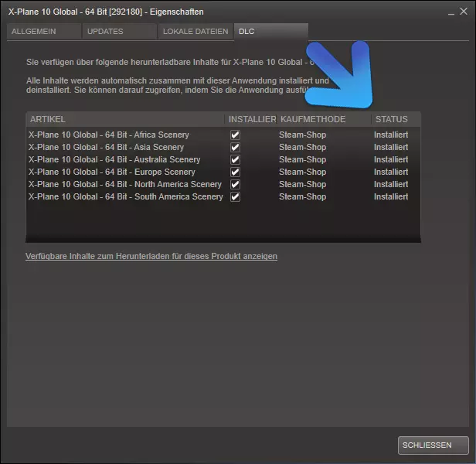Minimize the Eigenschaften window
This screenshot has width=476, height=464.
coord(451,12)
